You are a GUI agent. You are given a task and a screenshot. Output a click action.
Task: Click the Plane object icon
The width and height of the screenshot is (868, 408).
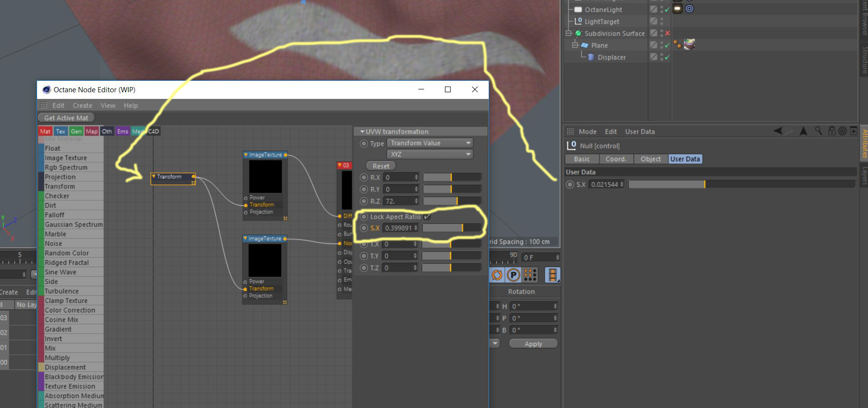coord(585,45)
